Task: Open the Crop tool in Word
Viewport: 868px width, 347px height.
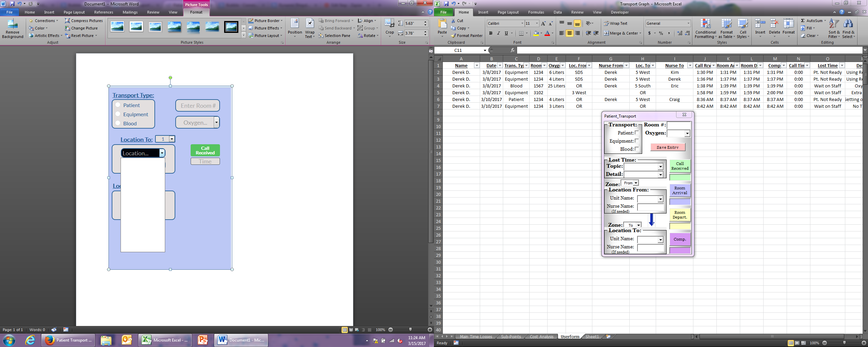Action: pyautogui.click(x=390, y=27)
